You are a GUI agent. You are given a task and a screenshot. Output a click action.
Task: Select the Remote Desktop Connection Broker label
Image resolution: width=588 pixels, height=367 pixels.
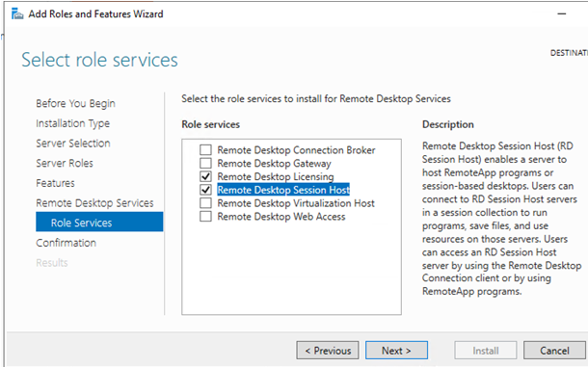(x=296, y=150)
